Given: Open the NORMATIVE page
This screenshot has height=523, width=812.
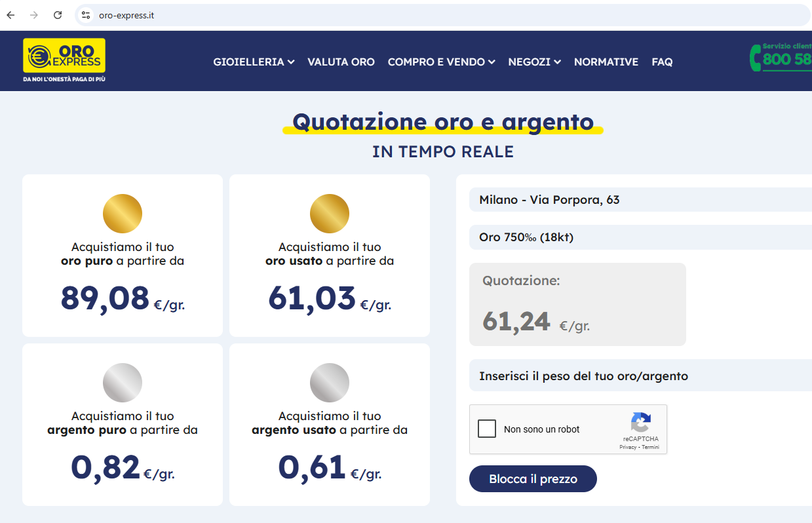Looking at the screenshot, I should [x=606, y=62].
